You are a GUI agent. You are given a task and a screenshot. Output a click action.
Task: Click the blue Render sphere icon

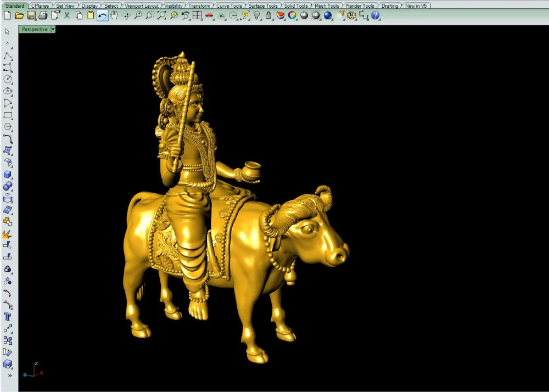(328, 15)
